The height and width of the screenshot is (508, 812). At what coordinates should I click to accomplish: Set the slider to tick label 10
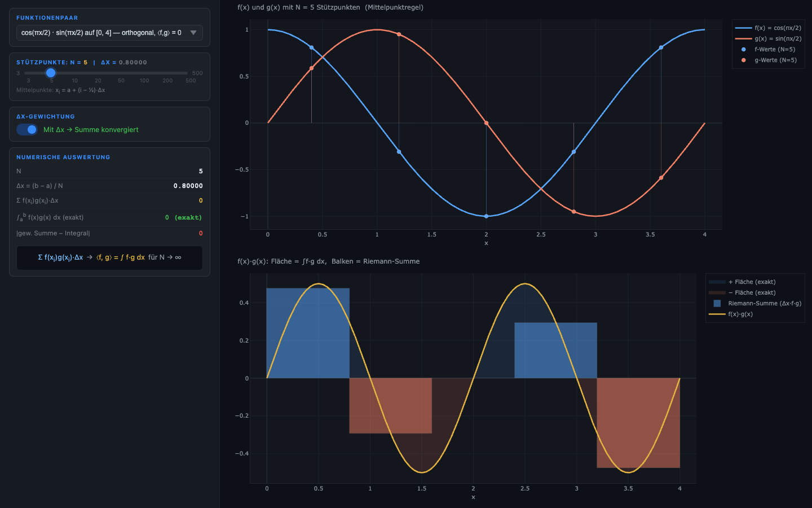click(74, 81)
